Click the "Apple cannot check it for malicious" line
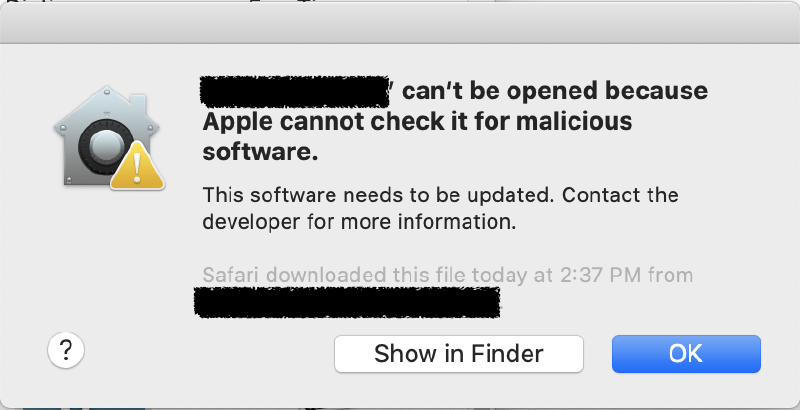This screenshot has width=800, height=410. (417, 122)
